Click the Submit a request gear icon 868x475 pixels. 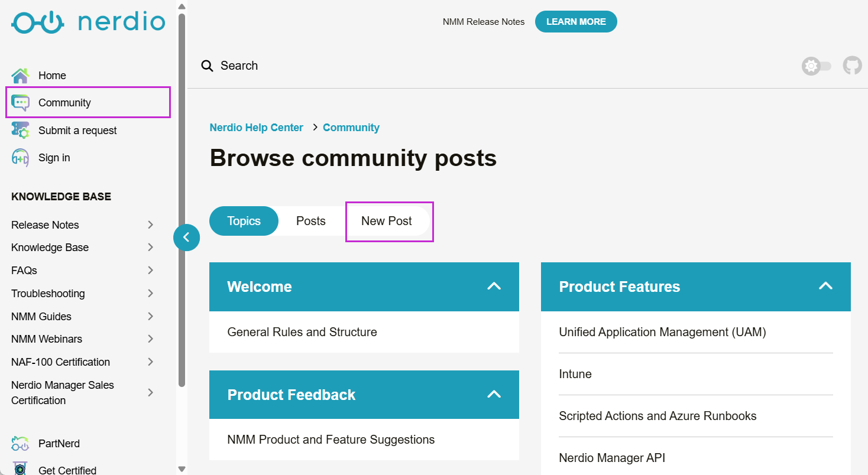click(x=20, y=131)
